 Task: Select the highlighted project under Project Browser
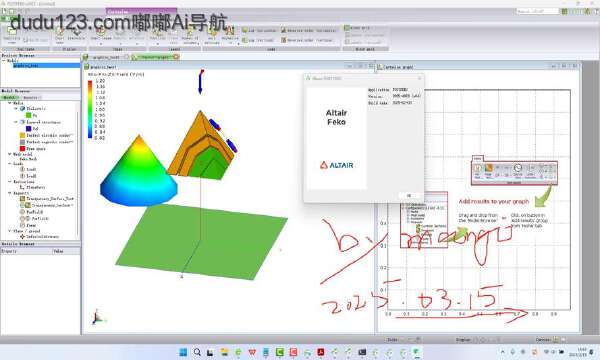click(x=26, y=66)
